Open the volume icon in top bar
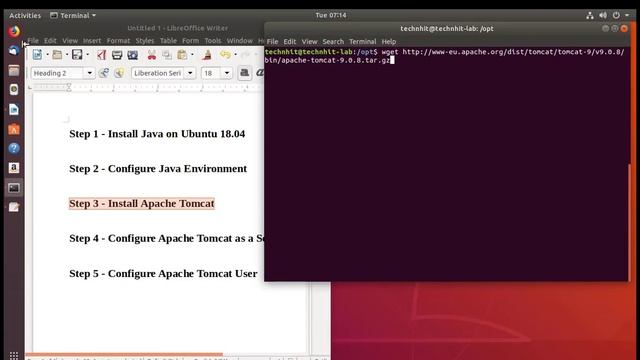The height and width of the screenshot is (360, 640). click(603, 16)
